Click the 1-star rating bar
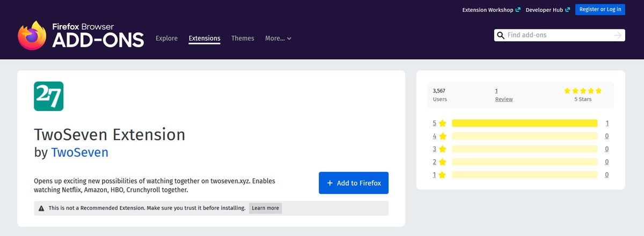 (524, 174)
